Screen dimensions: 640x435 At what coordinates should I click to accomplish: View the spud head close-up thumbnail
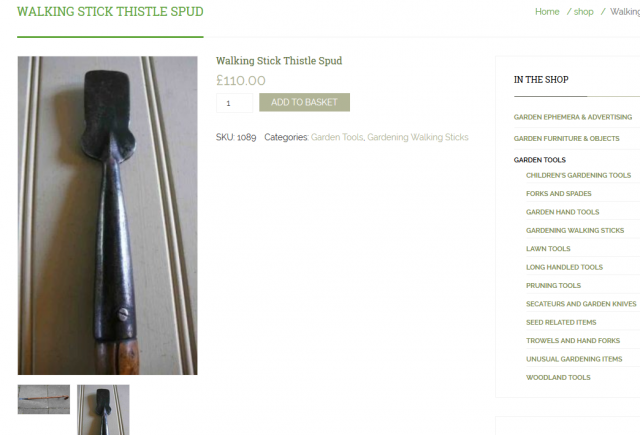pos(103,410)
